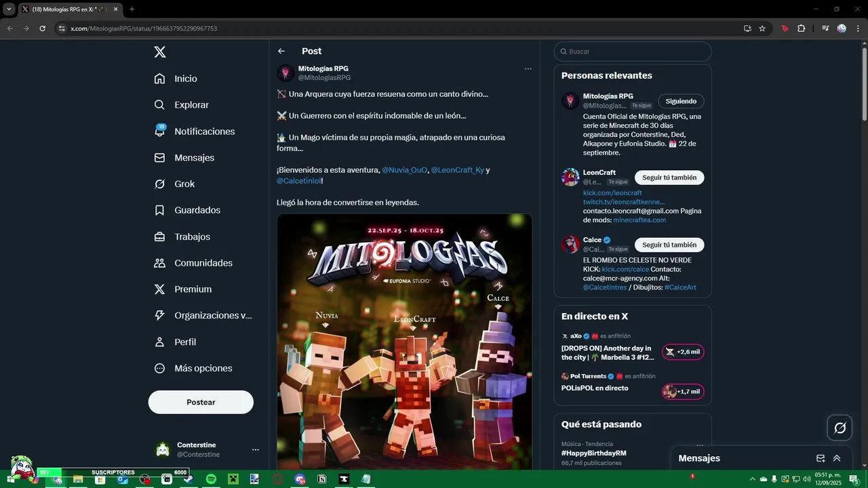Click the Comunidades people icon
The height and width of the screenshot is (488, 868).
click(x=159, y=263)
